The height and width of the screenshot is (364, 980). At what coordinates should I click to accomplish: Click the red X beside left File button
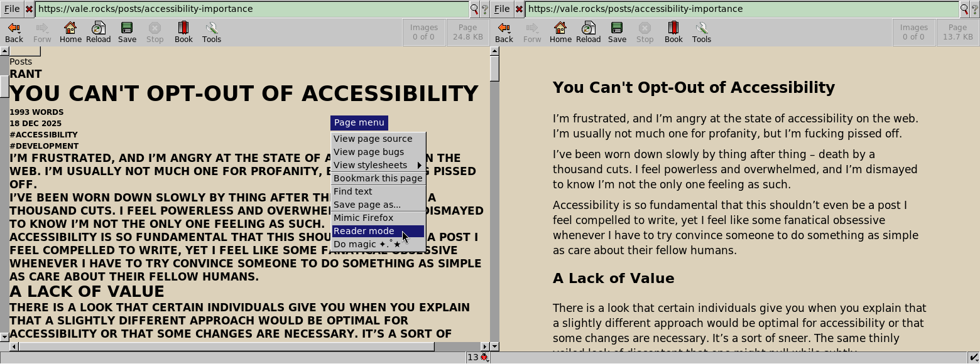tap(29, 9)
